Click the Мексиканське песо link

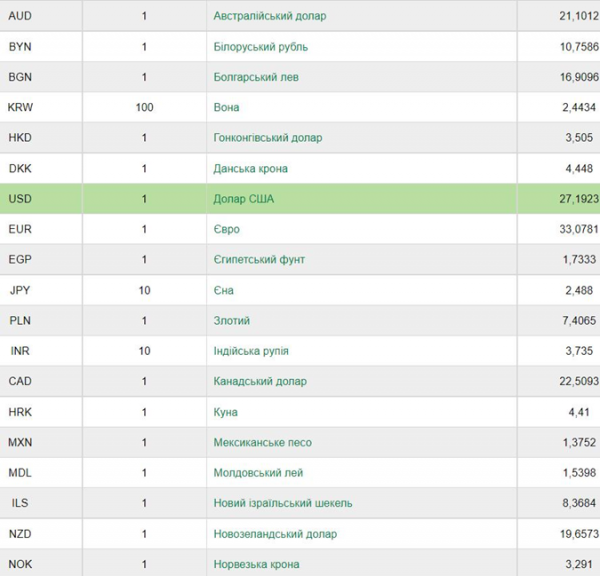262,442
